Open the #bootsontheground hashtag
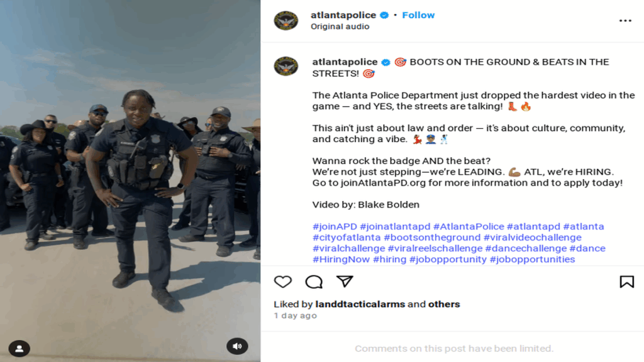The image size is (644, 362). coord(432,237)
